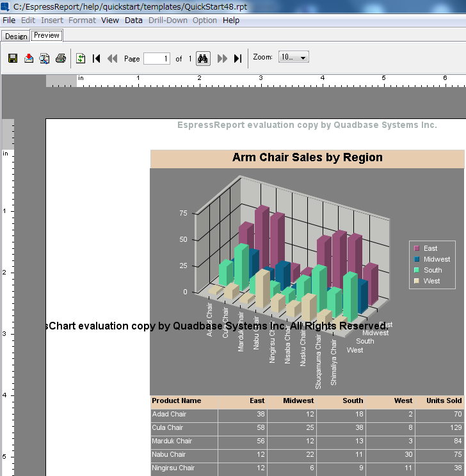Go to the previous page

[x=113, y=58]
